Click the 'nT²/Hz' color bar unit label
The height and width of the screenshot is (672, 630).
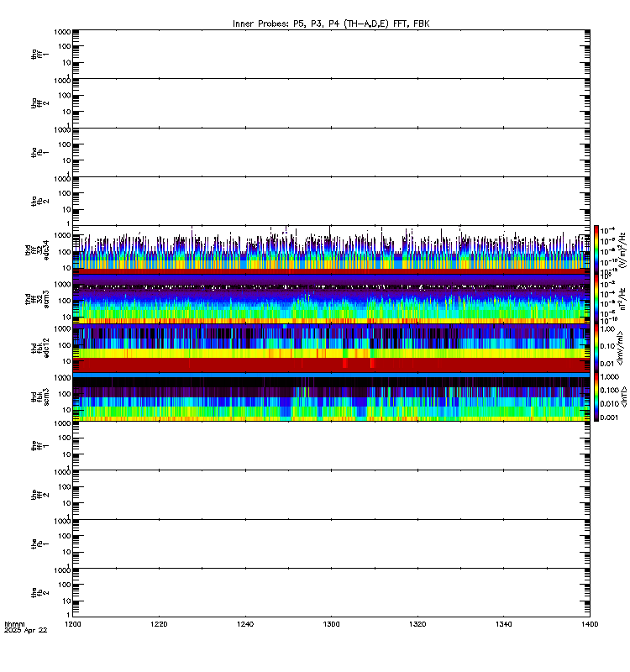click(622, 299)
